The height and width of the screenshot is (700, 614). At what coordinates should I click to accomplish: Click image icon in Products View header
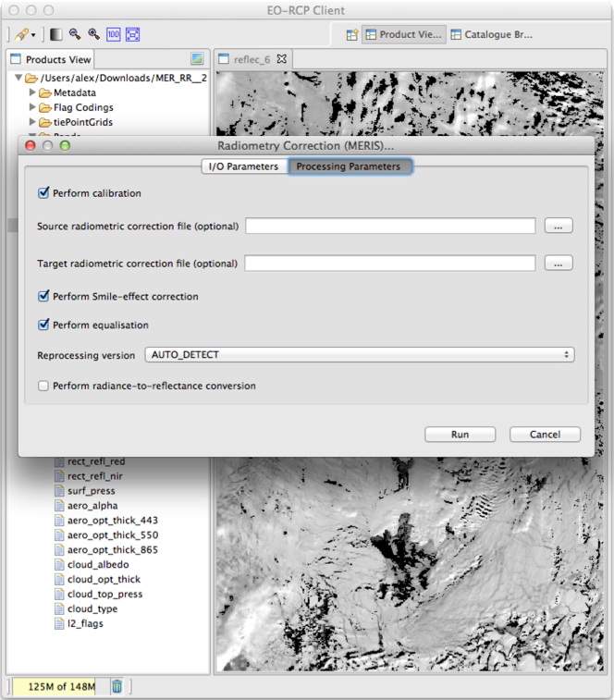coord(197,59)
